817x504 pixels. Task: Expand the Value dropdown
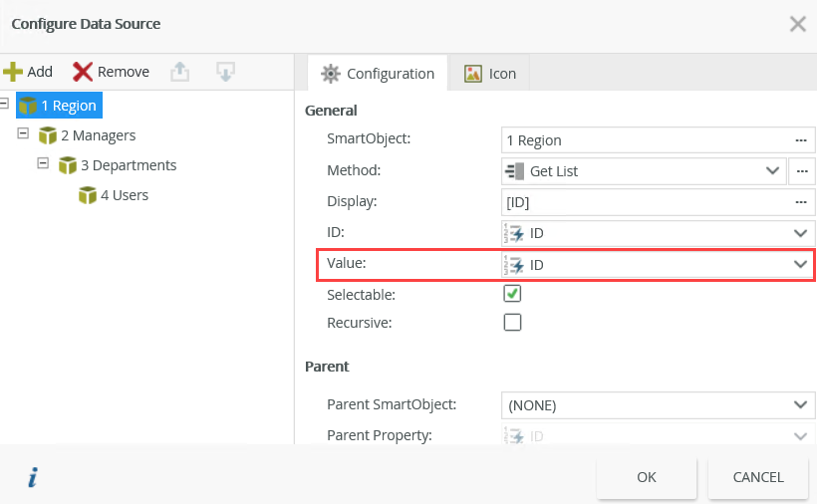tap(799, 265)
